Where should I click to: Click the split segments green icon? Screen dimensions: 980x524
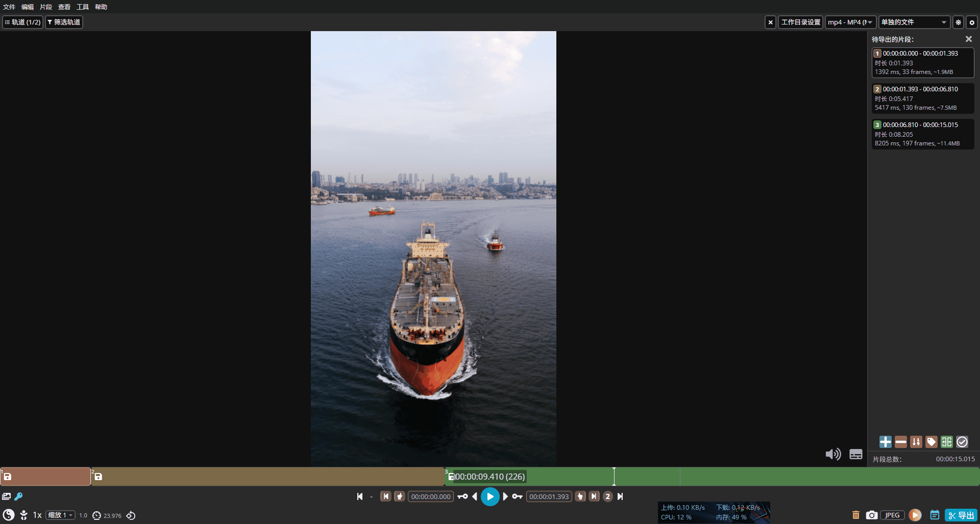(947, 442)
